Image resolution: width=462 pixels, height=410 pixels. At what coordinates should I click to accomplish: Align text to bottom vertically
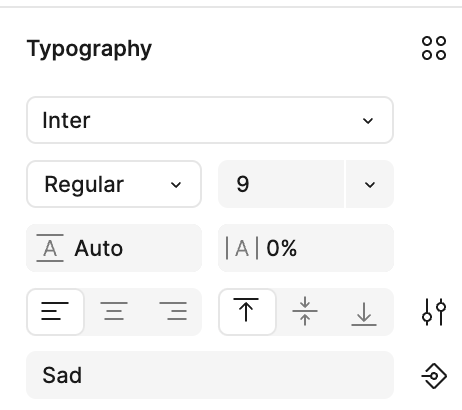click(x=364, y=312)
